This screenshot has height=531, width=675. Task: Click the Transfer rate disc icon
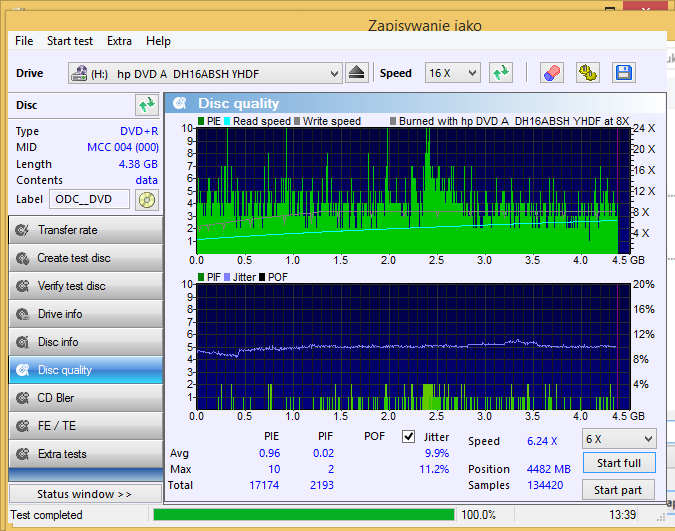pyautogui.click(x=22, y=230)
